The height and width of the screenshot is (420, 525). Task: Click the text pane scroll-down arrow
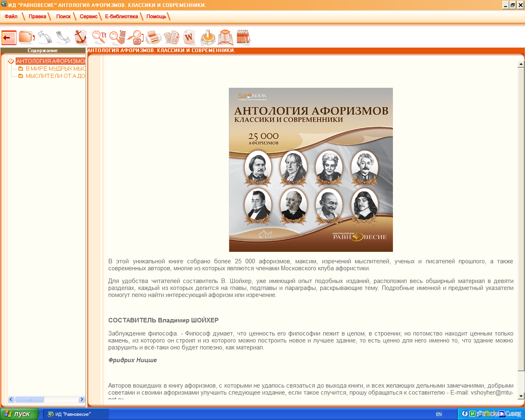tap(521, 396)
